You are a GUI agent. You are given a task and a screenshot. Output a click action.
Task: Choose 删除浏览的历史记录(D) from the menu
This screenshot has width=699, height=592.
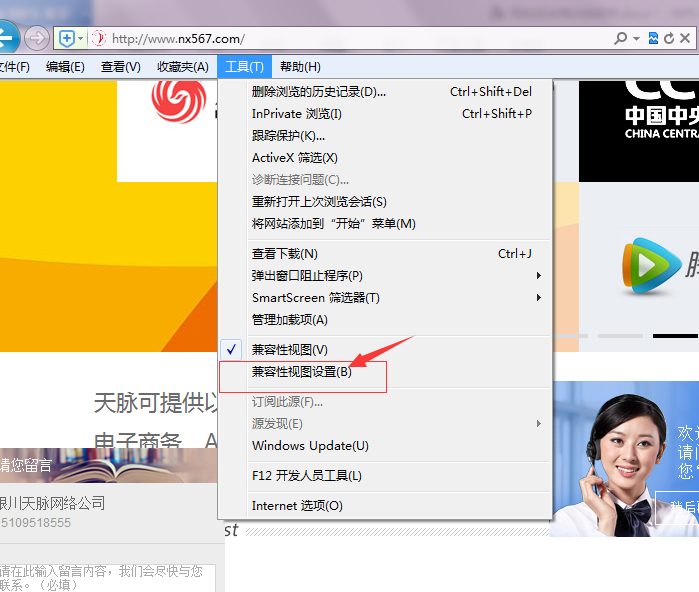318,92
